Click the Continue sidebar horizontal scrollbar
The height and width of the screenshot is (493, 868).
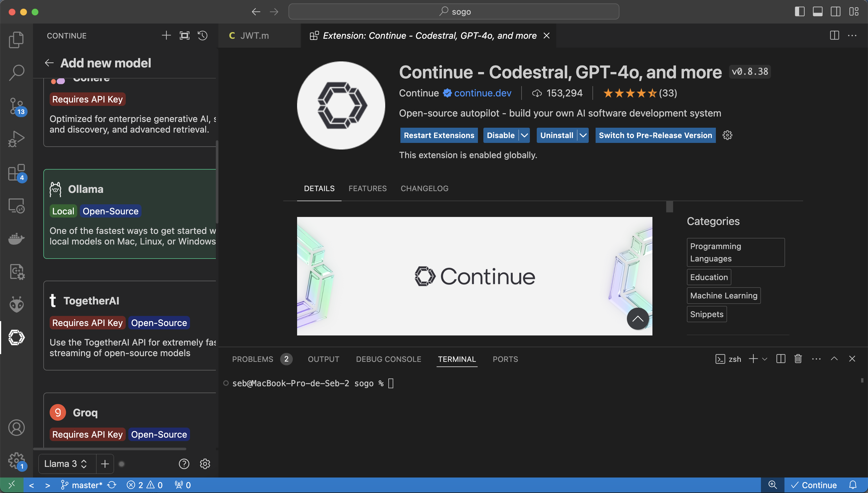pos(110,449)
